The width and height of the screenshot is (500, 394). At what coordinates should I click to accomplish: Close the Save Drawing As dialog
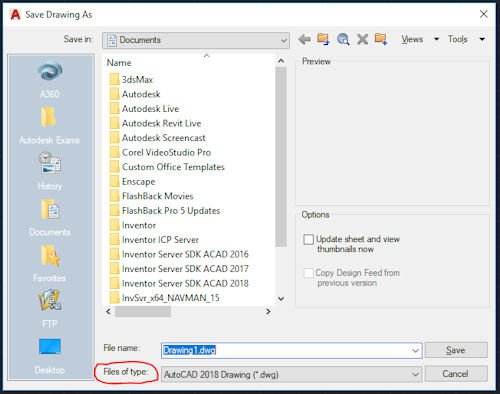[x=484, y=14]
